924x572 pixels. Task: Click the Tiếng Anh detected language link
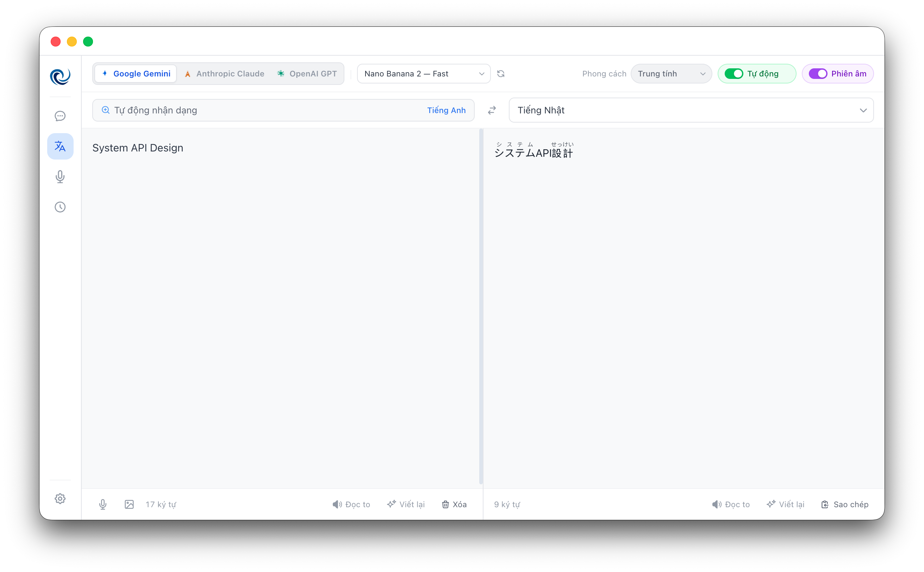446,110
